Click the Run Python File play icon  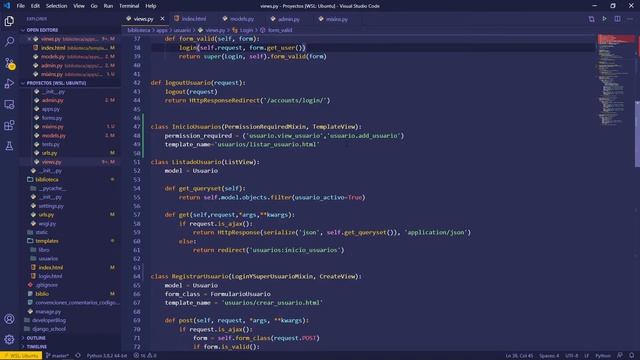pos(604,19)
